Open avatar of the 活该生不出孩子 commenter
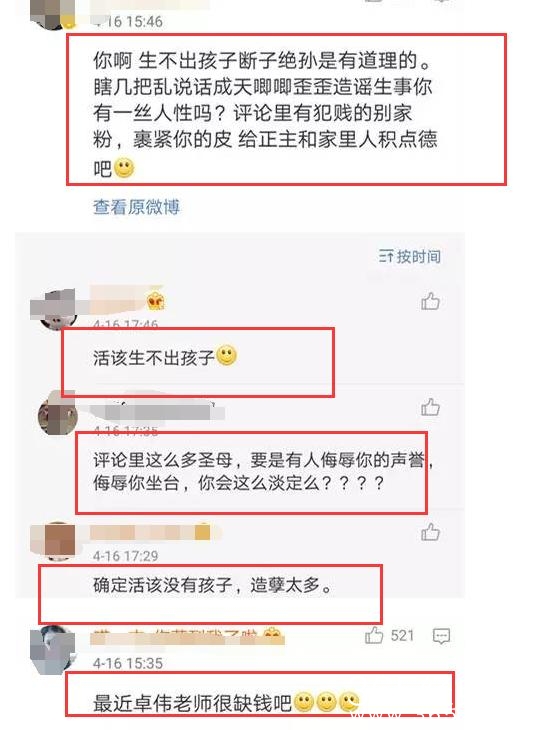Screen dimensions: 533x730 click(54, 308)
